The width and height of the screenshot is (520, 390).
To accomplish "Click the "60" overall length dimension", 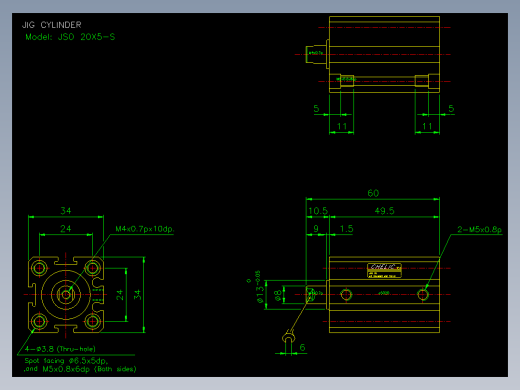I will point(373,193).
